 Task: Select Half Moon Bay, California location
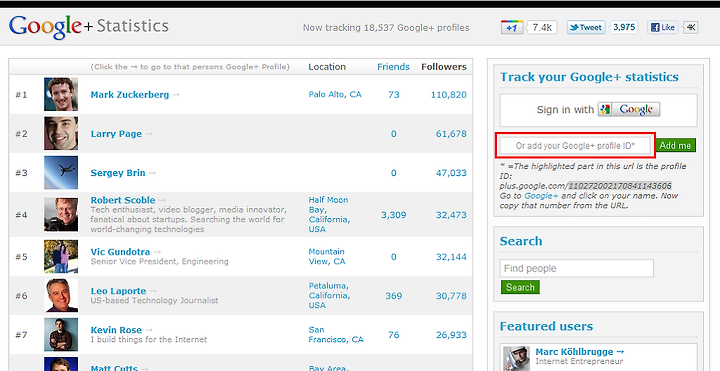pyautogui.click(x=329, y=214)
